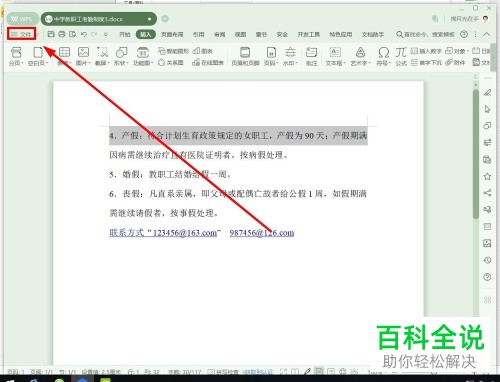Click the picture icon in the right sidebar
Image resolution: width=500 pixels, height=382 pixels.
(x=487, y=243)
